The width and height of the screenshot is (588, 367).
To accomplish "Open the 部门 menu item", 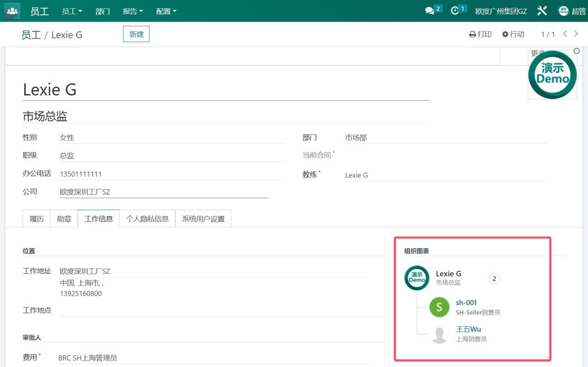I will (x=103, y=11).
